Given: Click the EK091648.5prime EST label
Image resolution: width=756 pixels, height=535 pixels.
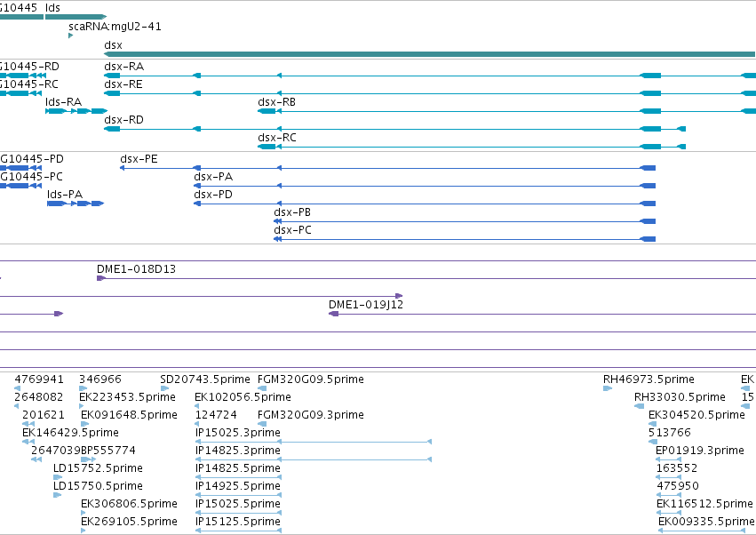Looking at the screenshot, I should [129, 415].
